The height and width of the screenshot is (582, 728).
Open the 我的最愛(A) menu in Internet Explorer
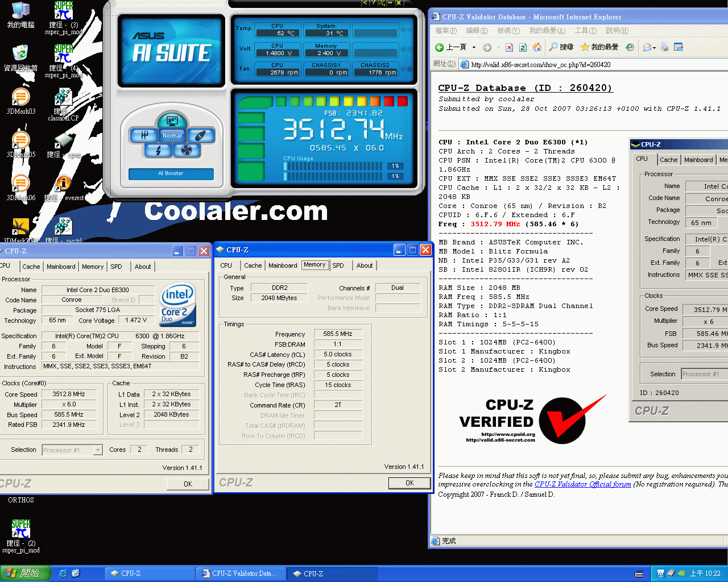(547, 31)
